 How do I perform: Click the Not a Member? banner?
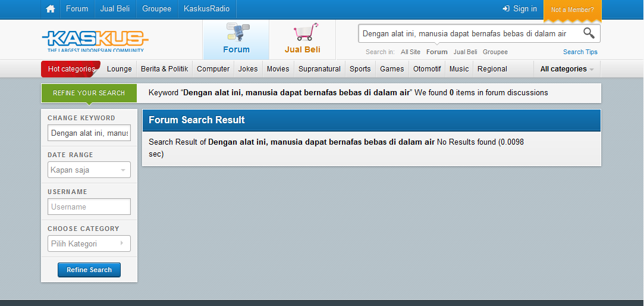point(572,10)
